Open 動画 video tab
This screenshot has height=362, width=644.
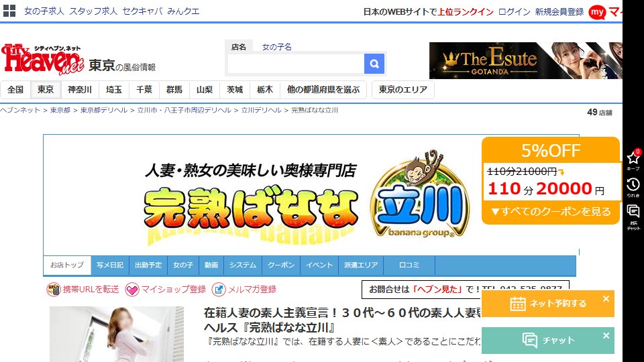211,265
